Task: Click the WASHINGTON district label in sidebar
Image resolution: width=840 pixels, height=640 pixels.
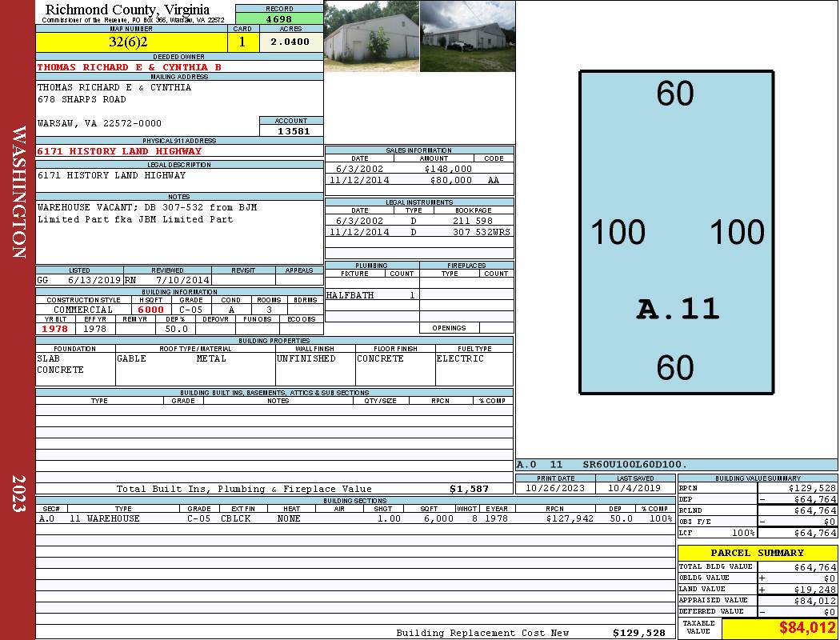Action: coord(18,192)
